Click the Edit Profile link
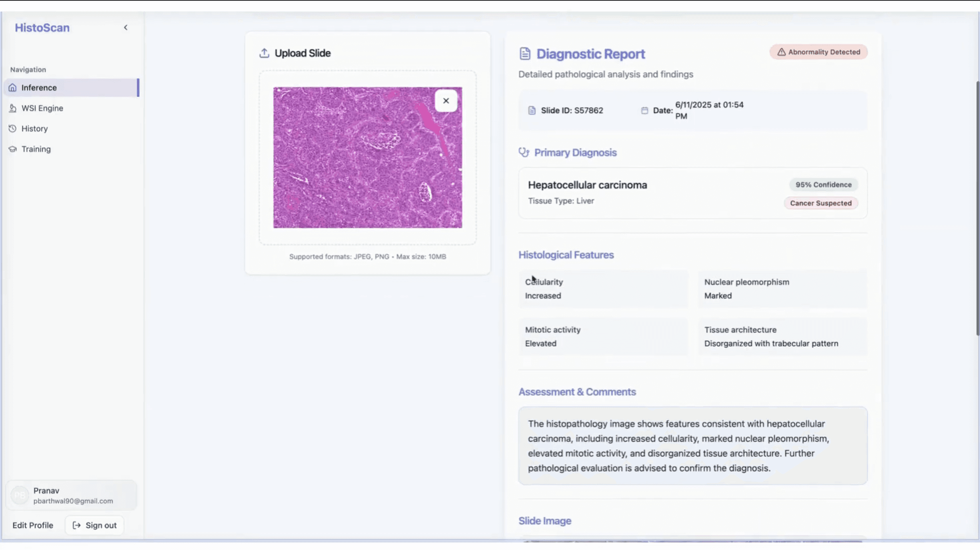Screen dimensions: 980x550 (33, 525)
